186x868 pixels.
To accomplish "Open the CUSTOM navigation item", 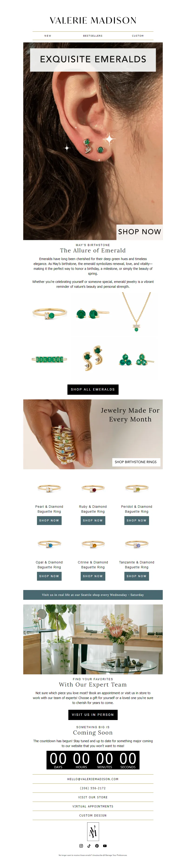I will pyautogui.click(x=138, y=36).
